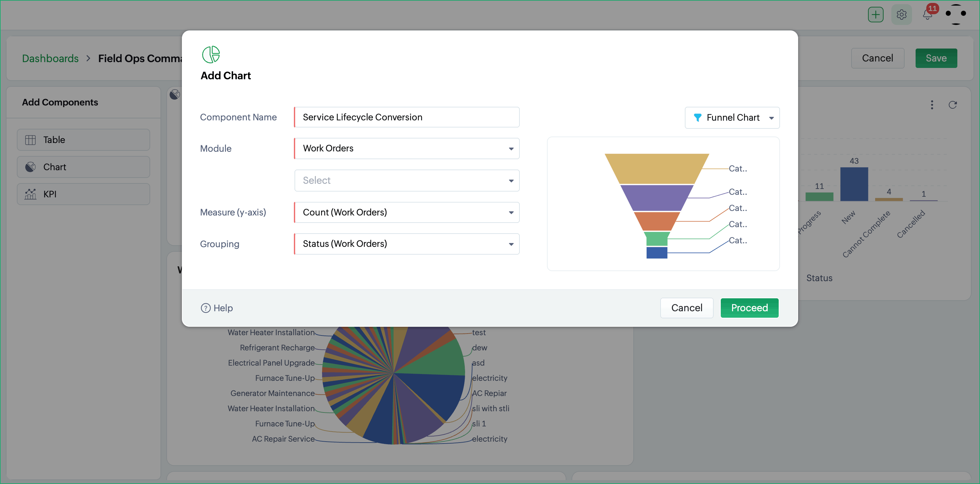Image resolution: width=980 pixels, height=484 pixels.
Task: Go to Dashboards breadcrumb link
Action: [50, 58]
